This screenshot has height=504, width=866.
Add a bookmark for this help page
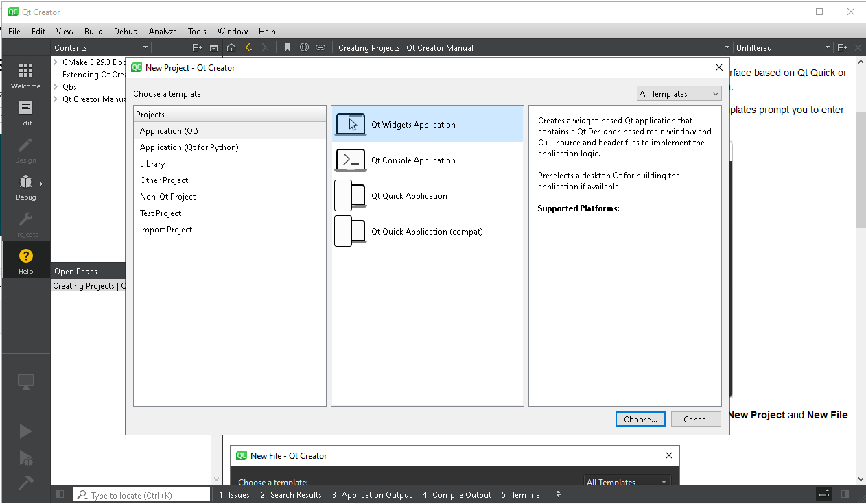288,47
